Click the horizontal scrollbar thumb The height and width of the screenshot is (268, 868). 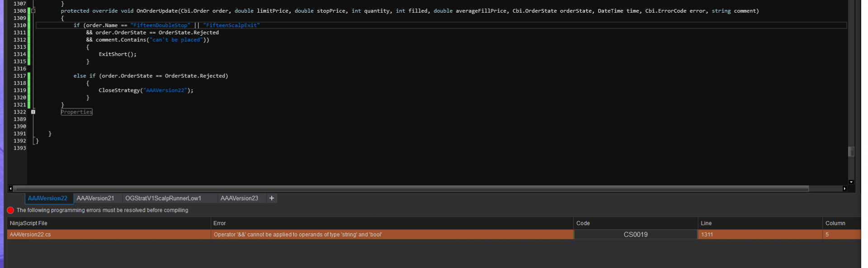(411, 188)
